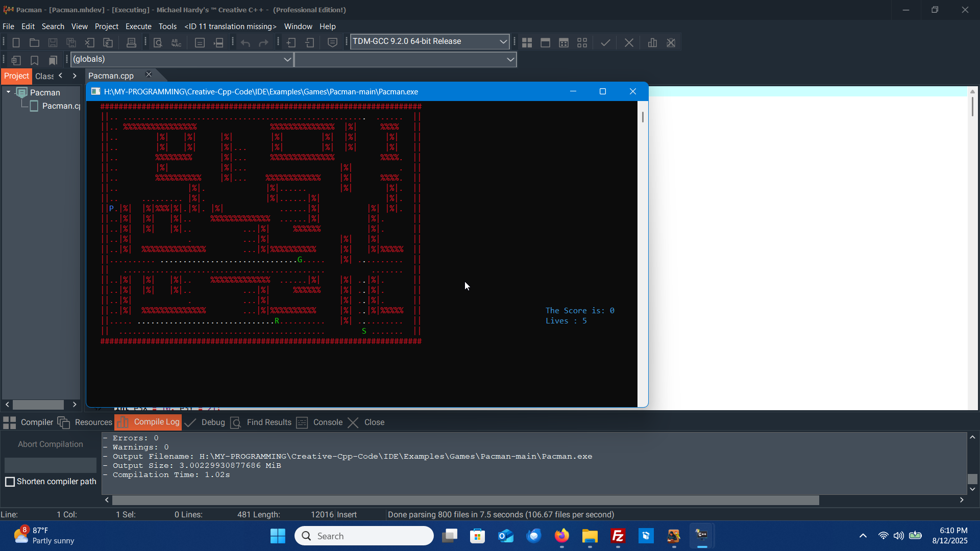Click the Find/Replace ABC toolbar icon
Image resolution: width=980 pixels, height=551 pixels.
pyautogui.click(x=176, y=43)
